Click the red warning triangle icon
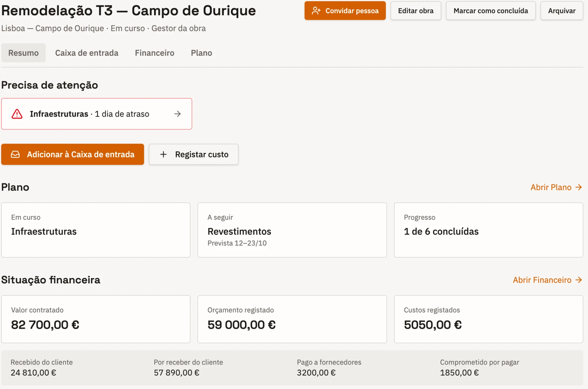Image resolution: width=588 pixels, height=389 pixels. click(17, 114)
